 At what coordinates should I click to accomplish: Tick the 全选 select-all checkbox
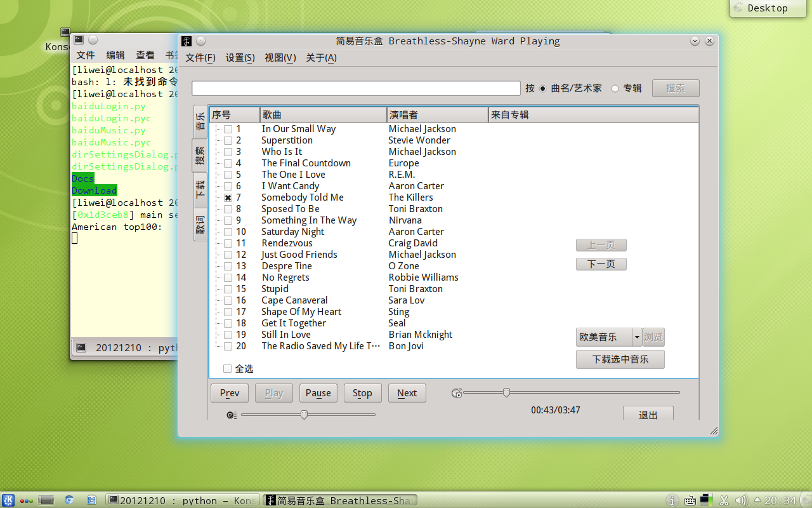[227, 369]
